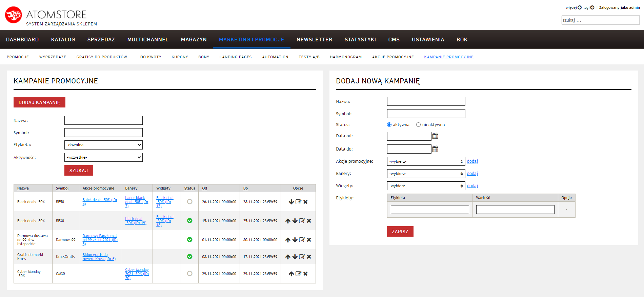
Task: Move Black deals -50% campaign down
Action: pyautogui.click(x=291, y=202)
